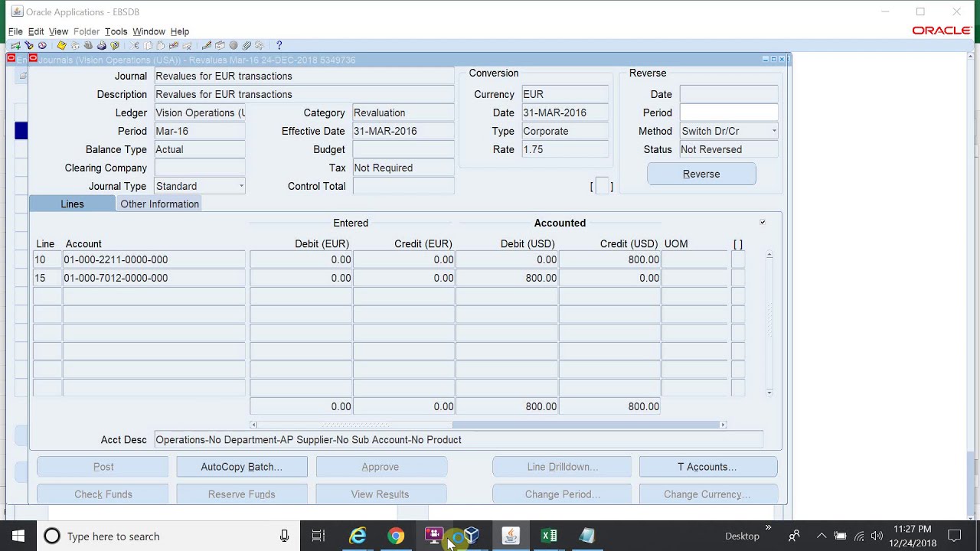Viewport: 980px width, 551px height.
Task: Open Internet Explorer from the taskbar
Action: [x=358, y=536]
